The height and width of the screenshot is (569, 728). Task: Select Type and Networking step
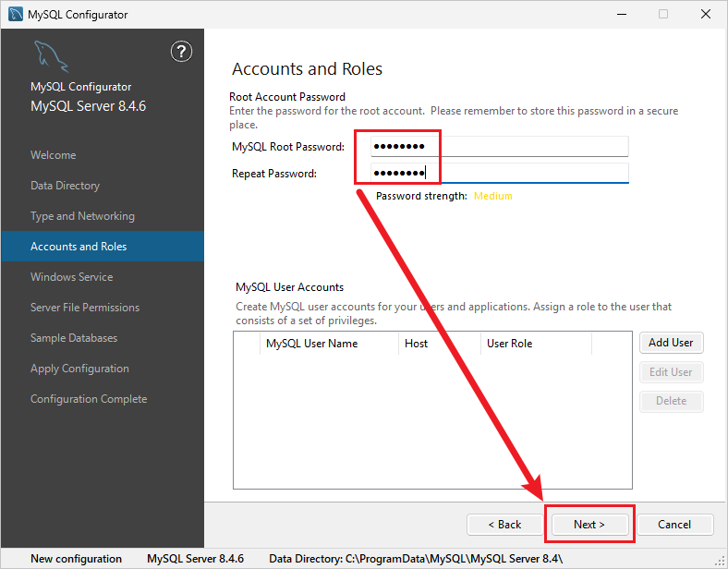(x=82, y=216)
